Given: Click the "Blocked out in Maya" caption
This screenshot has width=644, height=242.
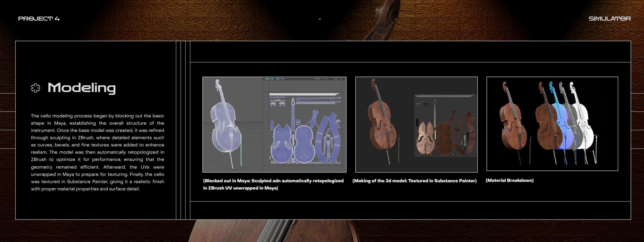Looking at the screenshot, I should click(x=273, y=184).
